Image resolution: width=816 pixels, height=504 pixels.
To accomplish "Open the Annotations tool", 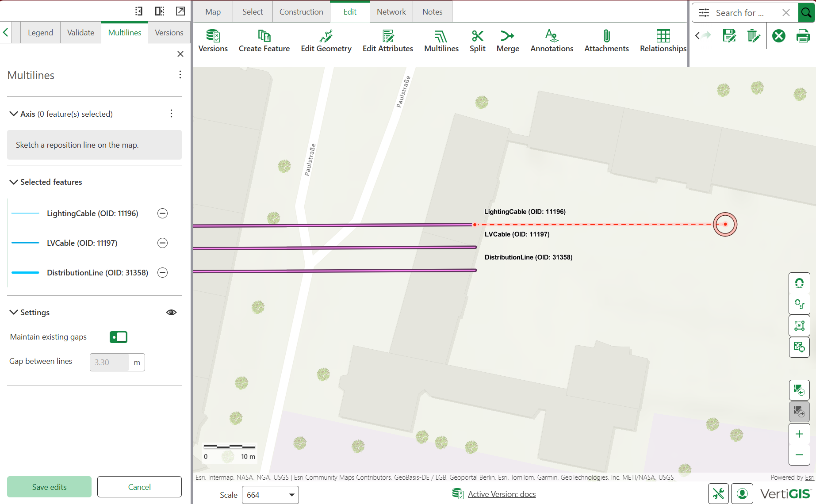I will 552,41.
